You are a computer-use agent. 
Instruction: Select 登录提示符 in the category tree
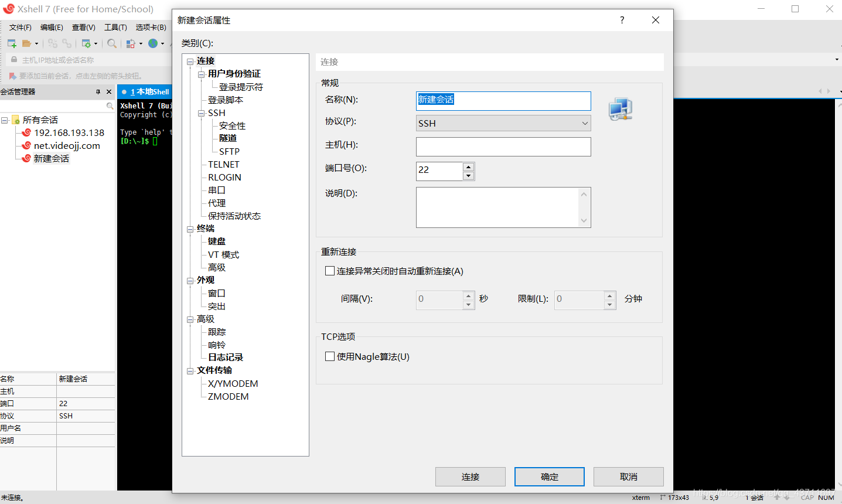(241, 87)
